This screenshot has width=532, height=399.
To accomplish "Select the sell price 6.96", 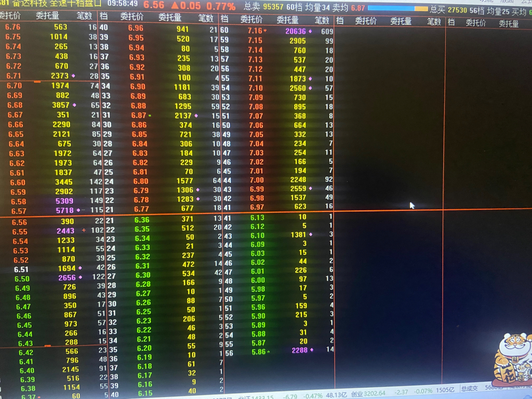I will pos(136,28).
